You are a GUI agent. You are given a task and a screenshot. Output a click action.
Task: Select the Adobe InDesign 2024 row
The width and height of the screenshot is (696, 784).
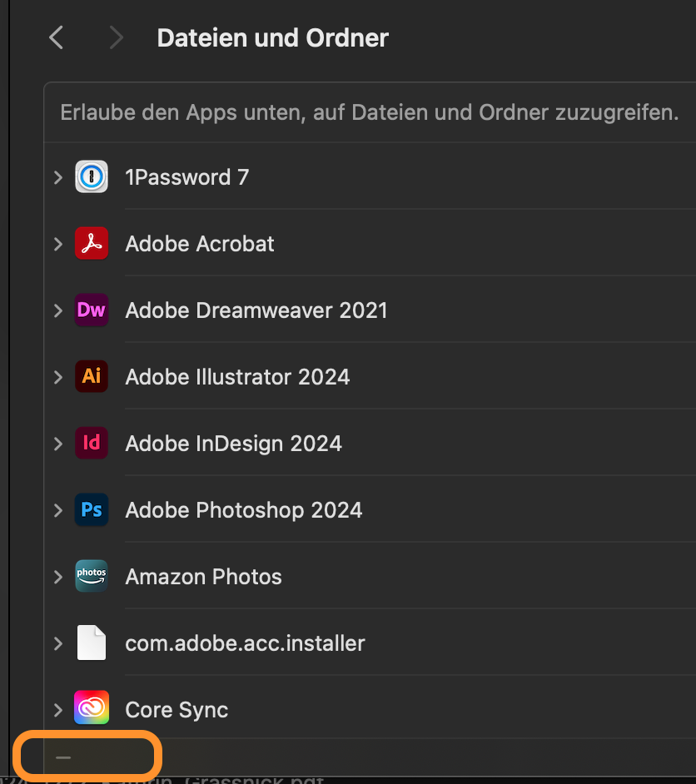point(370,443)
